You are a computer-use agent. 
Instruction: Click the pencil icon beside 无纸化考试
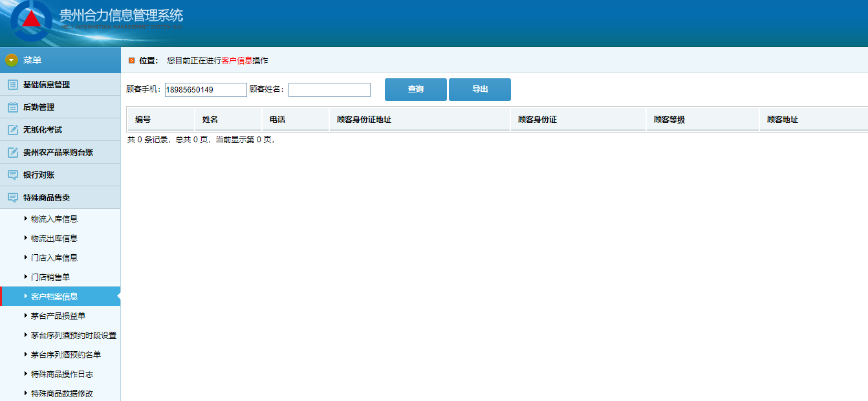(12, 130)
